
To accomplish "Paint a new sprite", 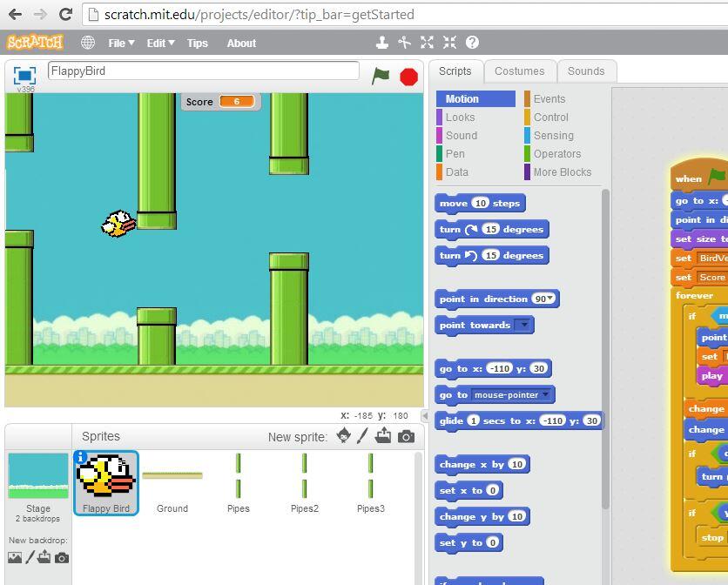I will point(362,436).
